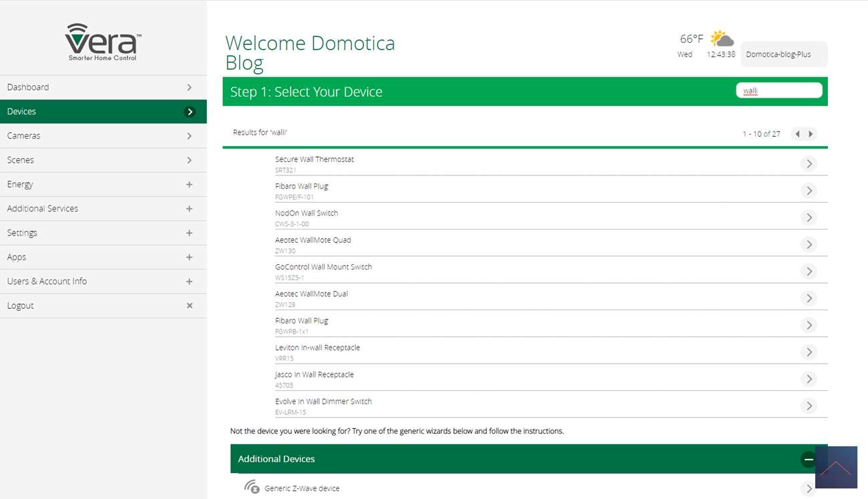Expand the Energy menu
This screenshot has width=868, height=499.
(189, 184)
